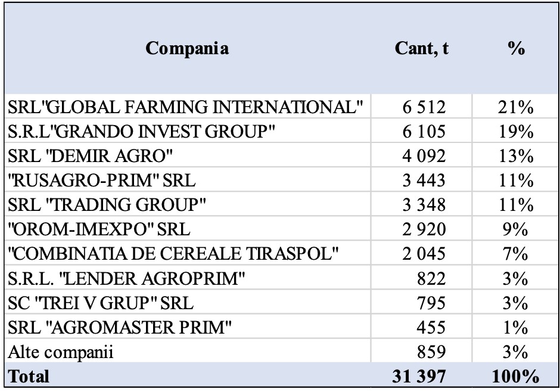The height and width of the screenshot is (392, 560).
Task: Select the TRADING GROUP company cell
Action: click(x=107, y=206)
